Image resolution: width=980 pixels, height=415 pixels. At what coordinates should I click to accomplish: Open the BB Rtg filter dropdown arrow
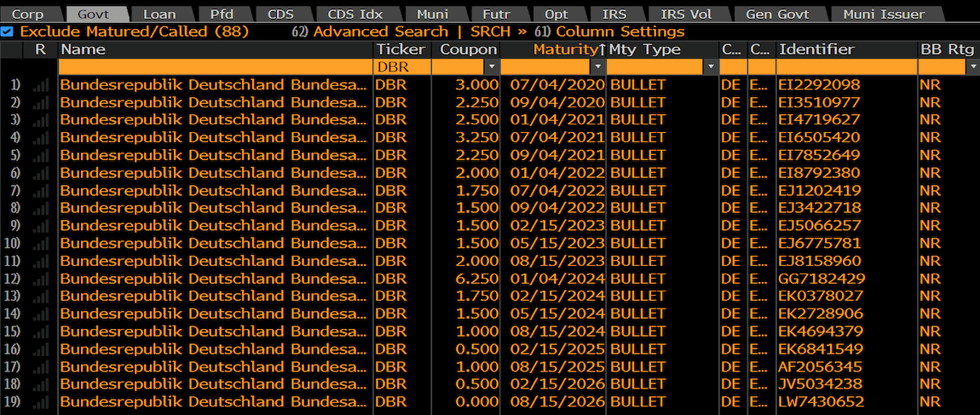(x=973, y=66)
